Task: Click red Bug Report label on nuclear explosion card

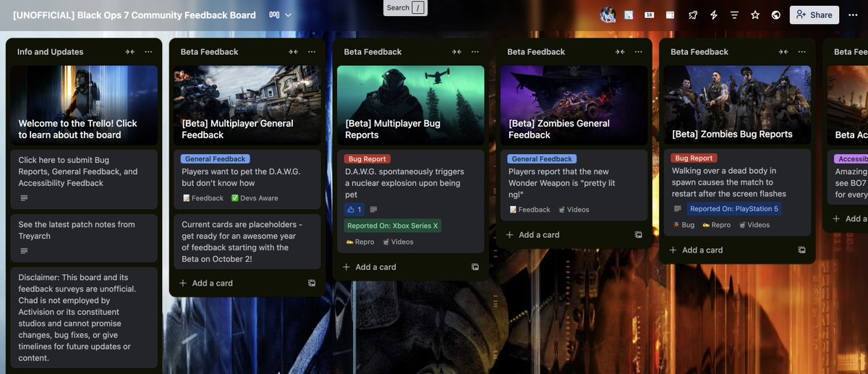Action: [367, 159]
